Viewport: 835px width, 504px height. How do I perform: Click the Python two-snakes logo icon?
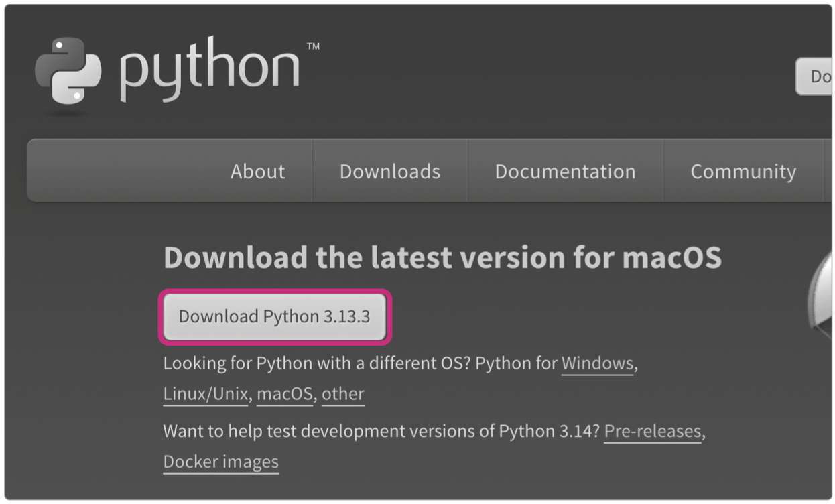click(x=68, y=70)
